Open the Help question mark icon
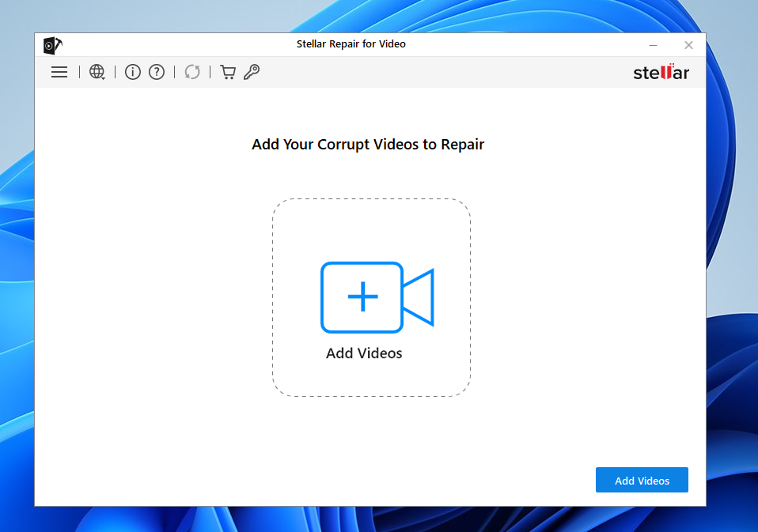The image size is (758, 532). tap(157, 72)
